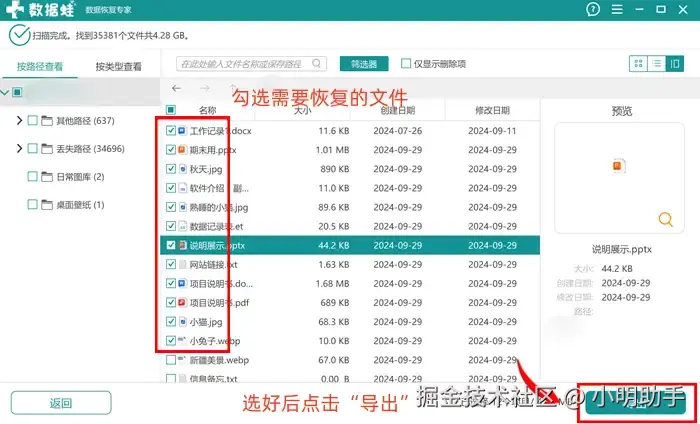Uncheck the 工作记录 docx checkbox
The image size is (700, 424).
pos(171,131)
